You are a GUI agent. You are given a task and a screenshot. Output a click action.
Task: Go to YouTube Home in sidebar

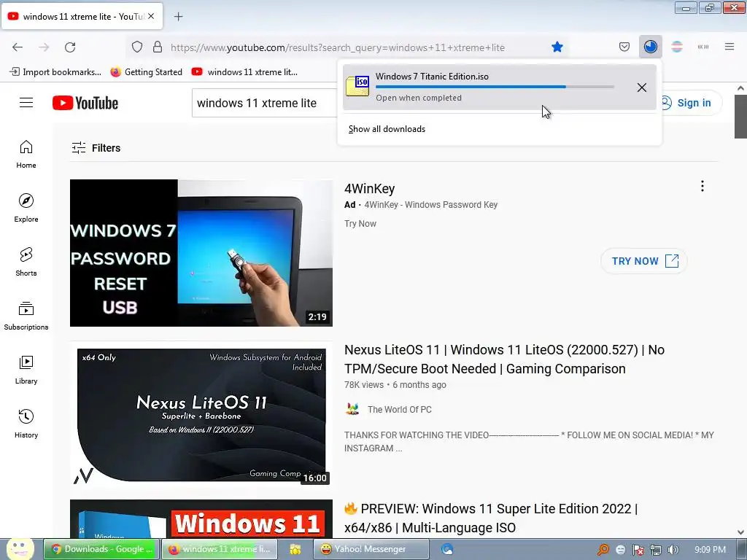(x=26, y=155)
